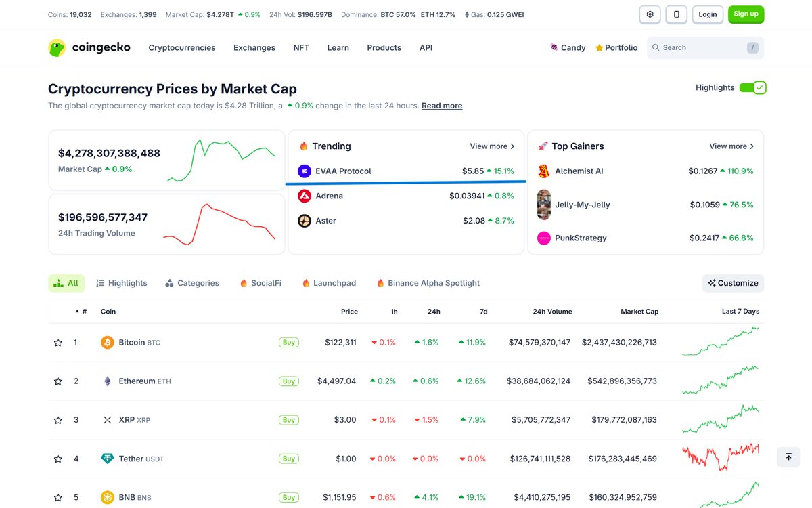Viewport: 812px width, 508px height.
Task: Click the Ethereum coin icon
Action: point(107,381)
